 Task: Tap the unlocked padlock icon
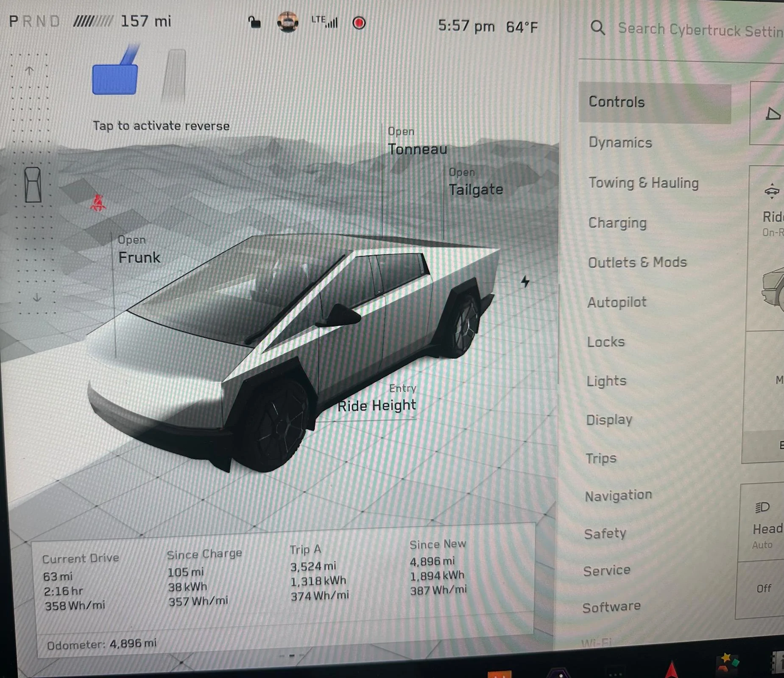(254, 22)
